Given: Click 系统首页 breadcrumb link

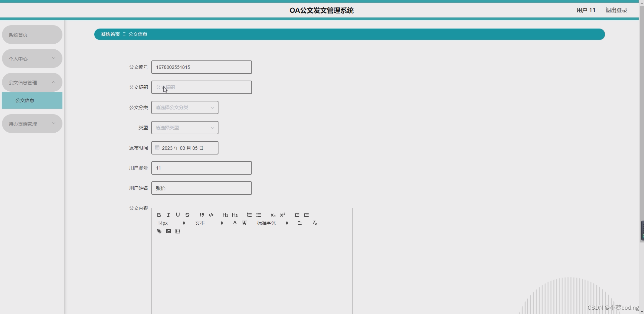Looking at the screenshot, I should click(x=110, y=34).
